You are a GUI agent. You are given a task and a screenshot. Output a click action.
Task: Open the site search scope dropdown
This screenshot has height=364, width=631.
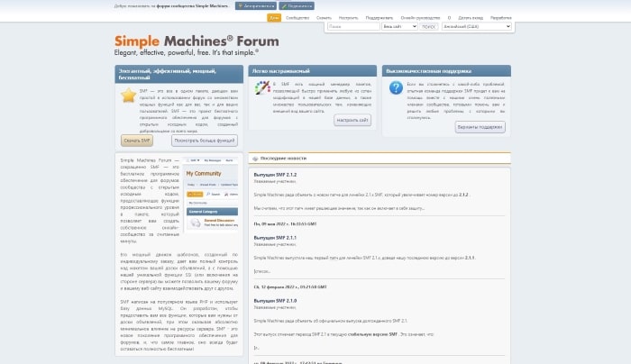pos(399,26)
